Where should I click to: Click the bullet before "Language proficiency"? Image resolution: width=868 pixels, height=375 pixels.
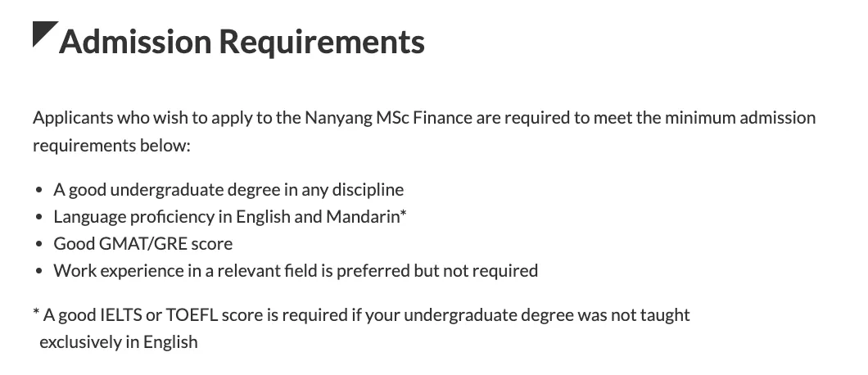(39, 217)
